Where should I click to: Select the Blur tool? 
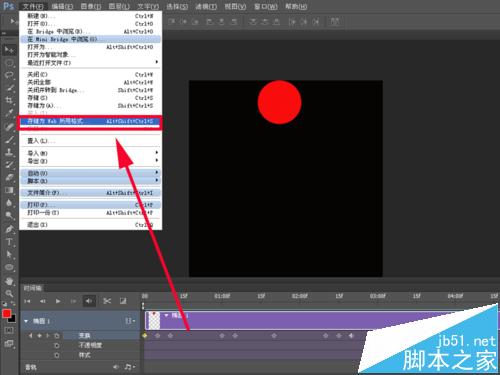coord(9,203)
